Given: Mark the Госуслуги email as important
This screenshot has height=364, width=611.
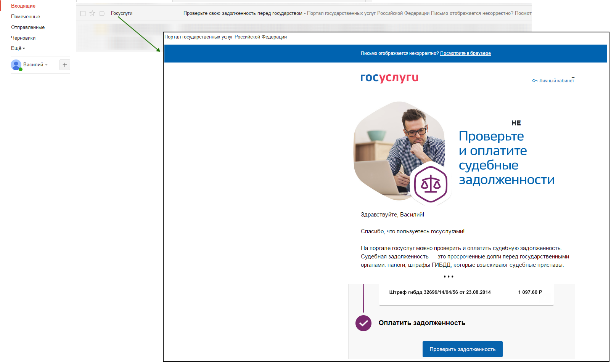Looking at the screenshot, I should point(102,13).
